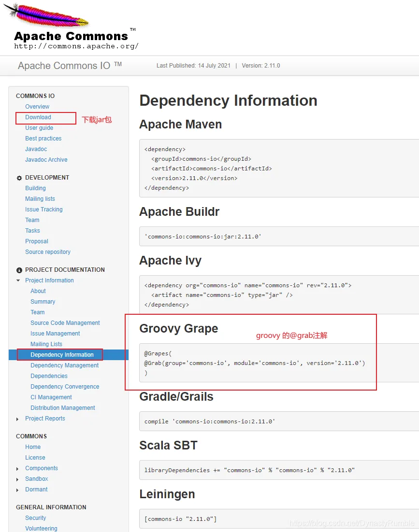The image size is (419, 532).
Task: Open Project Information link
Action: click(49, 280)
